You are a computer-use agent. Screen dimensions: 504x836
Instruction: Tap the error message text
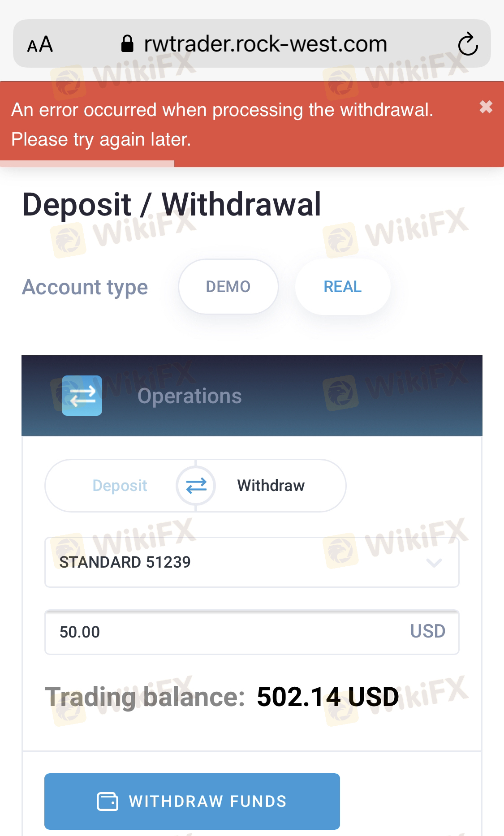(x=222, y=125)
